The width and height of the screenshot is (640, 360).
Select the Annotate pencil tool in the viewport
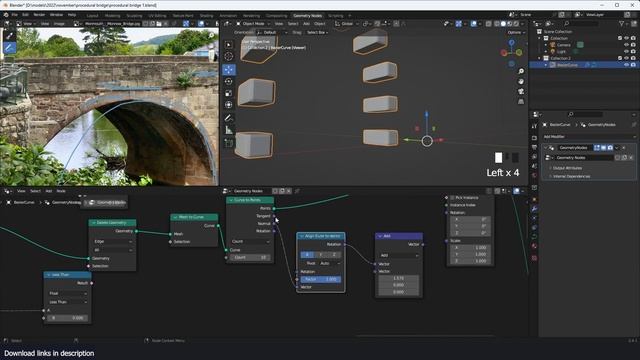(x=229, y=118)
